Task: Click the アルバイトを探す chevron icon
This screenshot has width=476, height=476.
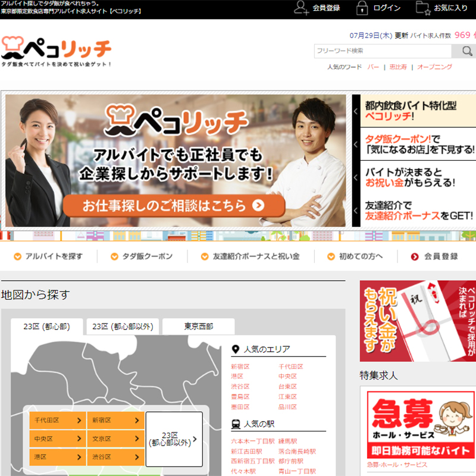Action: [x=17, y=256]
